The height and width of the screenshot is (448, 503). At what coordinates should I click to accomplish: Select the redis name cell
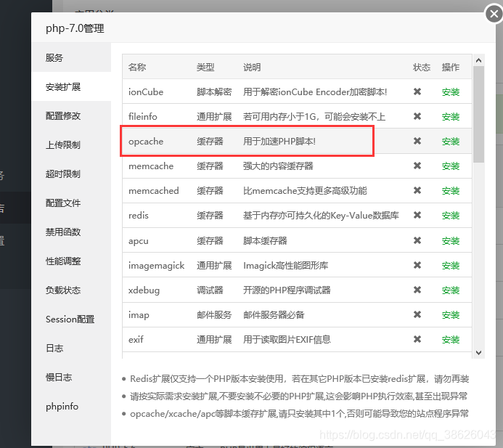pyautogui.click(x=139, y=216)
